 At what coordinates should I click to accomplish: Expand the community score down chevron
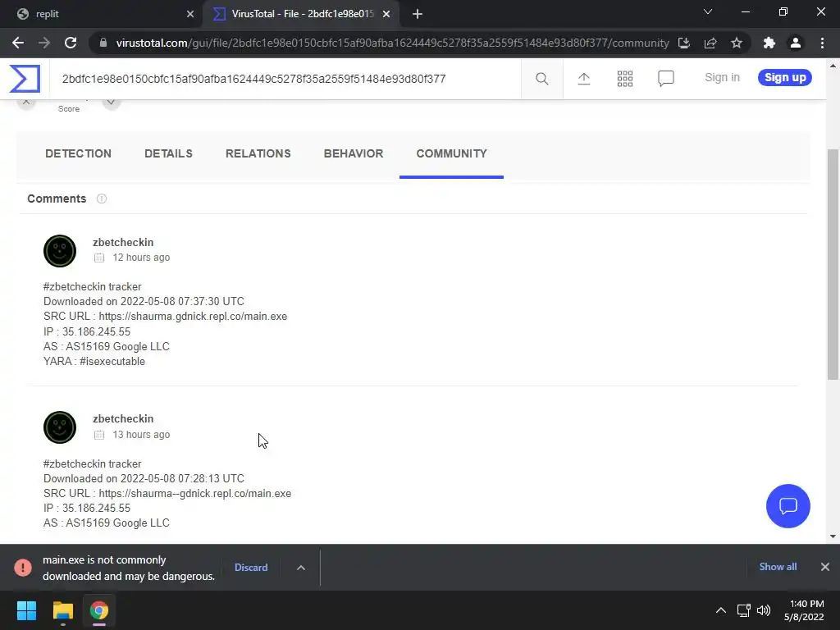pyautogui.click(x=111, y=103)
